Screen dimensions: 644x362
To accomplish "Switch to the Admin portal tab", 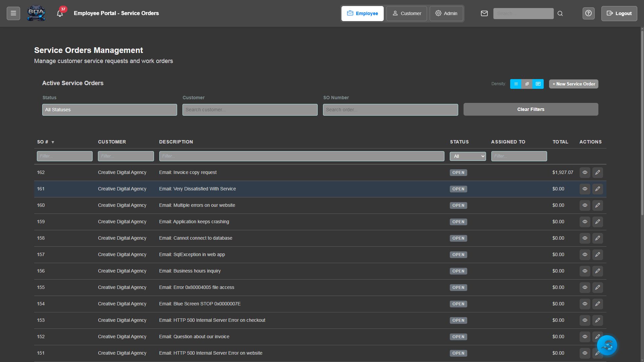I will [446, 13].
